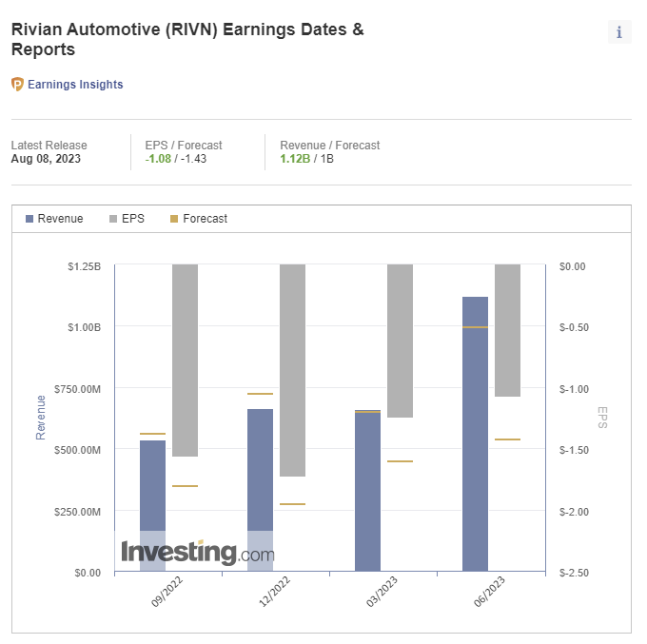Click the '$-0.50' EPS axis label
647x644 pixels.
574,327
